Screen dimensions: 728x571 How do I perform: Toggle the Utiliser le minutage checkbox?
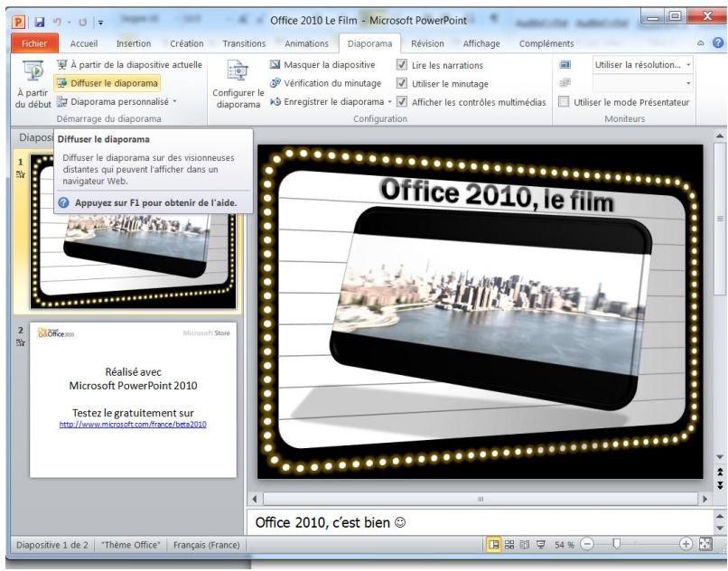[x=402, y=83]
